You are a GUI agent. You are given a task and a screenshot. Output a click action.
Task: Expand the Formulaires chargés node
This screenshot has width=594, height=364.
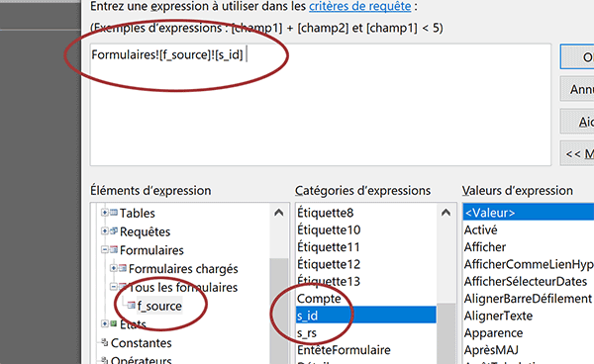point(113,268)
